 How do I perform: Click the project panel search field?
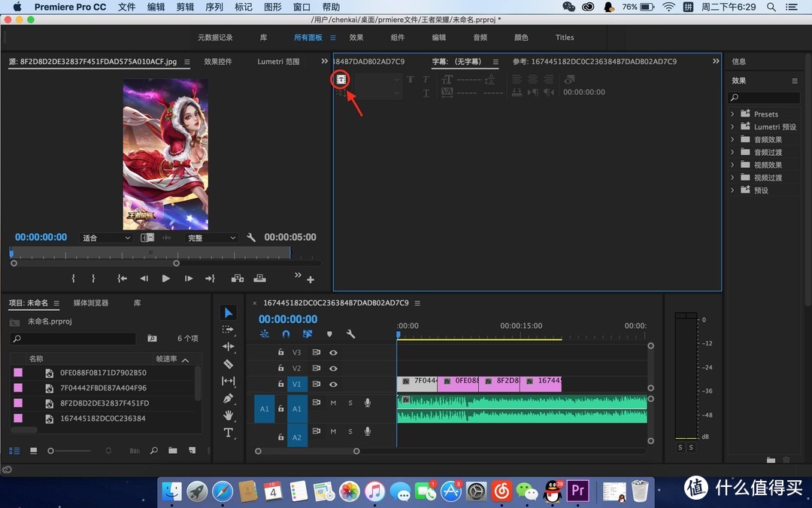[73, 339]
